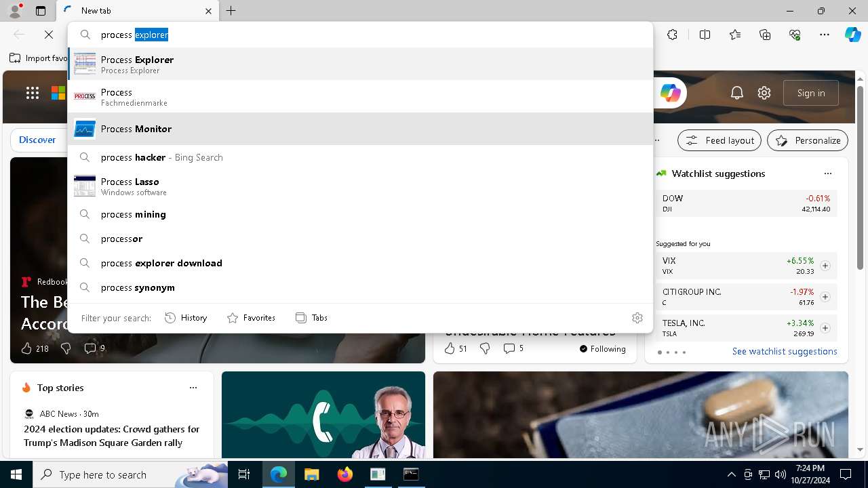Click the Personalize button

pos(808,140)
